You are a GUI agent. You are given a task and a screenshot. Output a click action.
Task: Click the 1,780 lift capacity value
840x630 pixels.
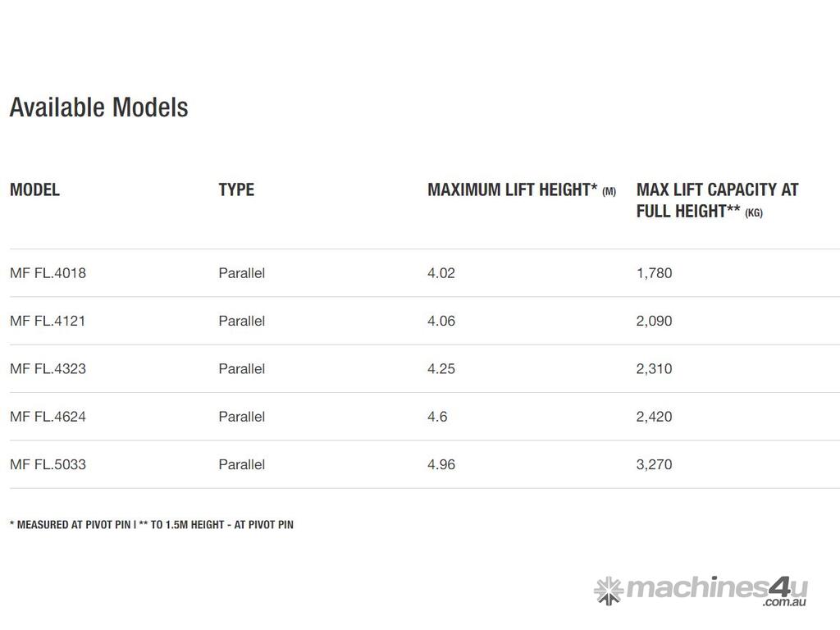click(x=654, y=273)
